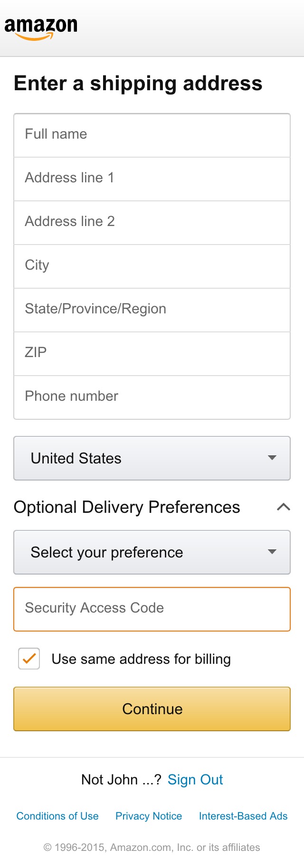304x868 pixels.
Task: Click the Sign Out link
Action: pyautogui.click(x=195, y=779)
